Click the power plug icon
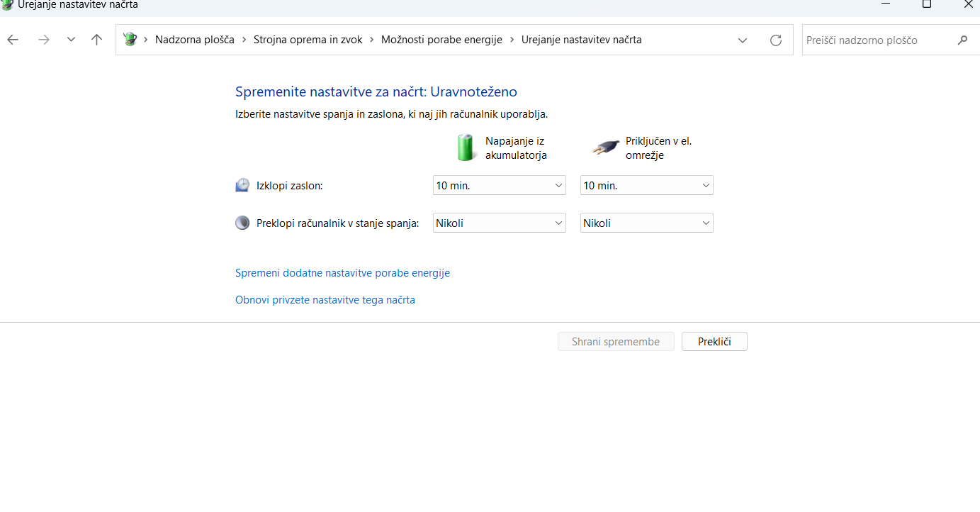This screenshot has height=512, width=980. pos(606,148)
